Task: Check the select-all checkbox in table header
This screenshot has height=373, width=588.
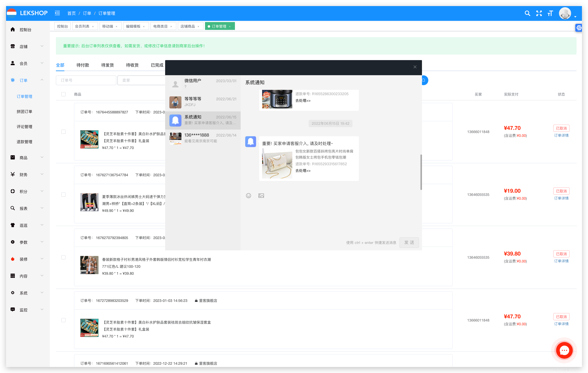Action: pos(63,94)
